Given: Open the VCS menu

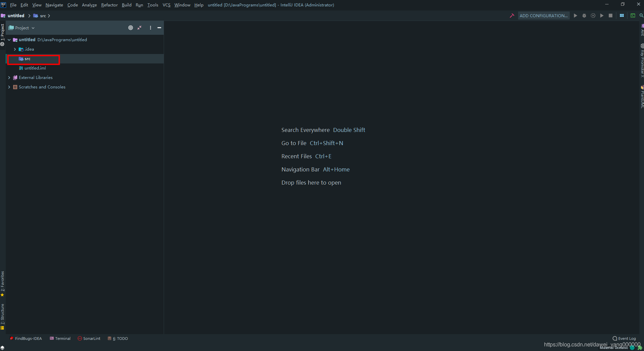Looking at the screenshot, I should (x=166, y=5).
